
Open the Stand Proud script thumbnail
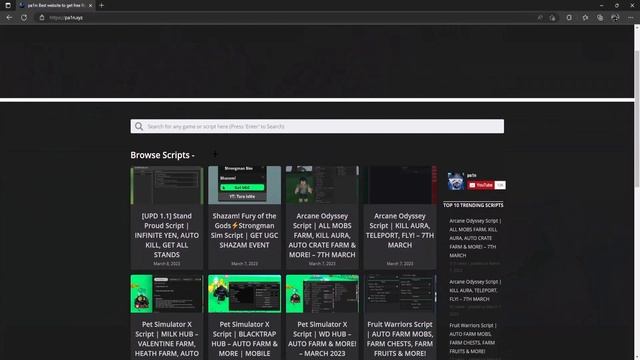167,185
